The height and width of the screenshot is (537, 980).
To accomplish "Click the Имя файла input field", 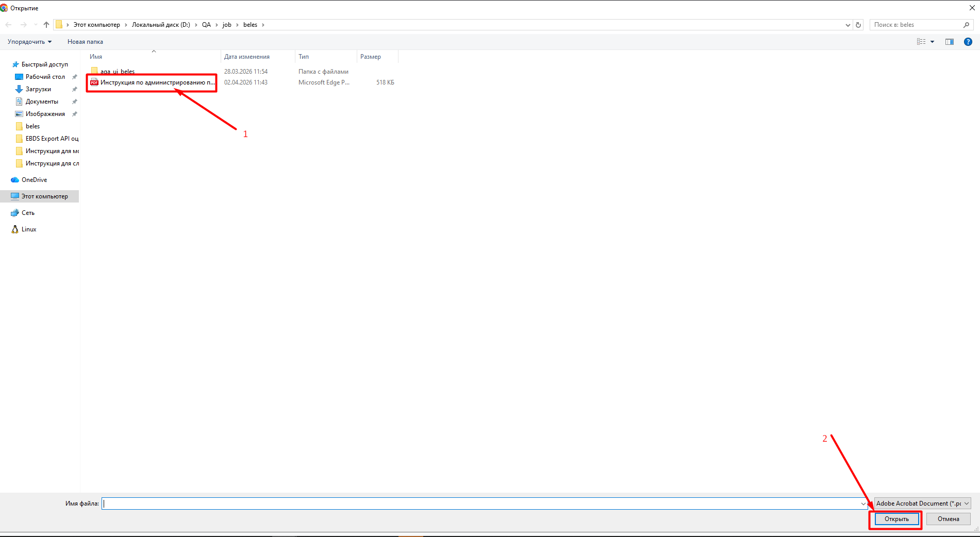I will click(x=479, y=504).
